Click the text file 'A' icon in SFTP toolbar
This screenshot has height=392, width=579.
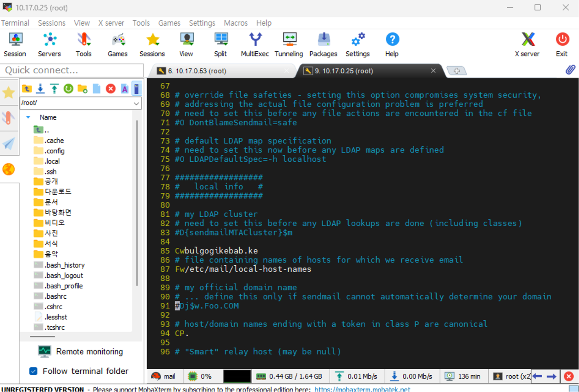pyautogui.click(x=124, y=88)
